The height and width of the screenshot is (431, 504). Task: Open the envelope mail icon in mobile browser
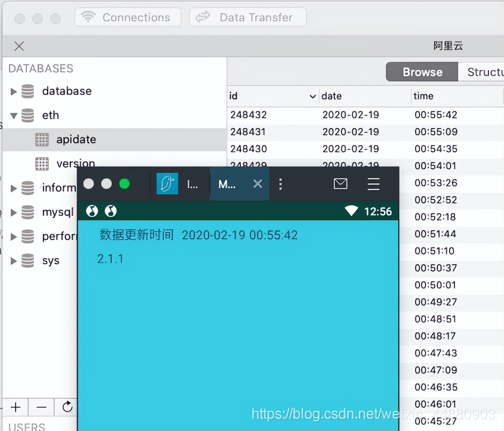tap(340, 184)
